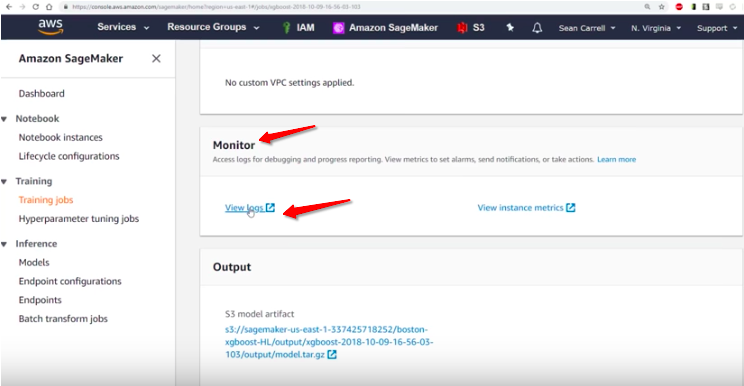The height and width of the screenshot is (386, 744).
Task: Open the notifications bell
Action: [537, 28]
